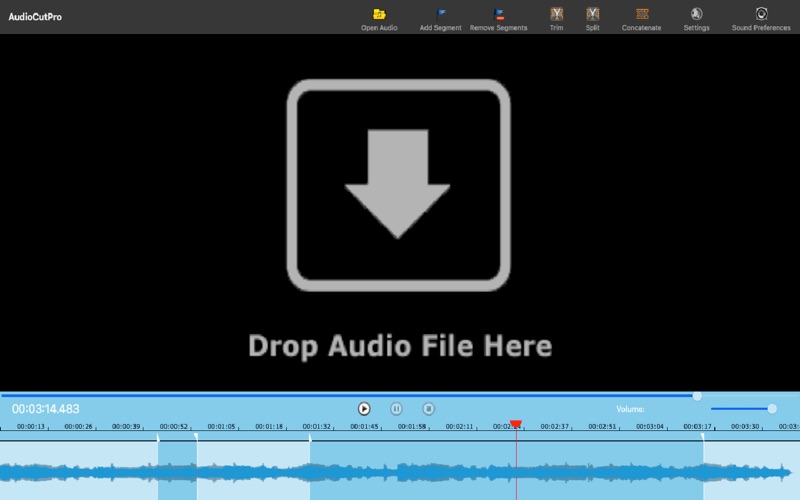Click the 00:03:14.483 time display
Screen dimensions: 800x500
tap(45, 409)
